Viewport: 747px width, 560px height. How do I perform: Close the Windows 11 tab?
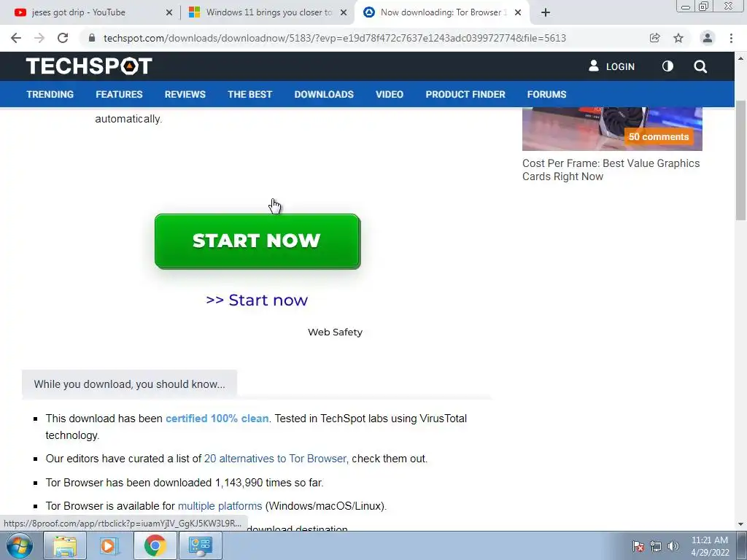pos(344,12)
